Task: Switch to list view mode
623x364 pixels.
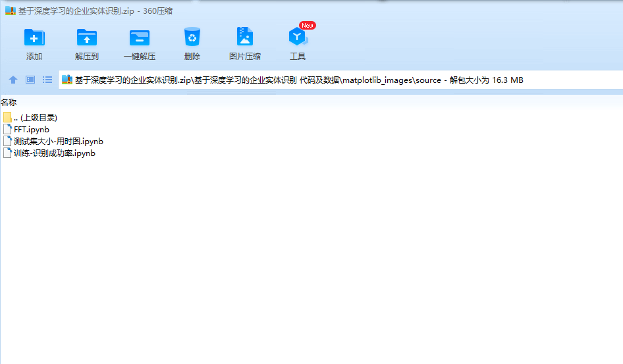Action: click(47, 80)
